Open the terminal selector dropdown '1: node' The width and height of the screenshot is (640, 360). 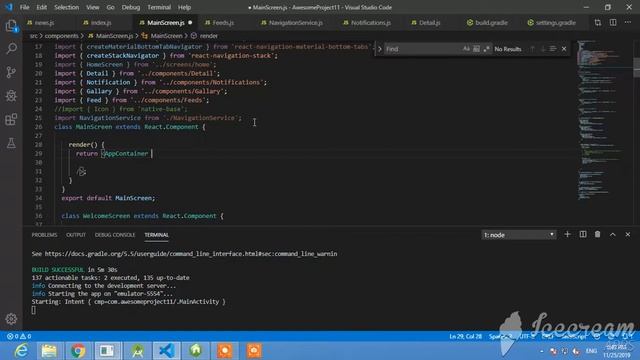click(518, 235)
